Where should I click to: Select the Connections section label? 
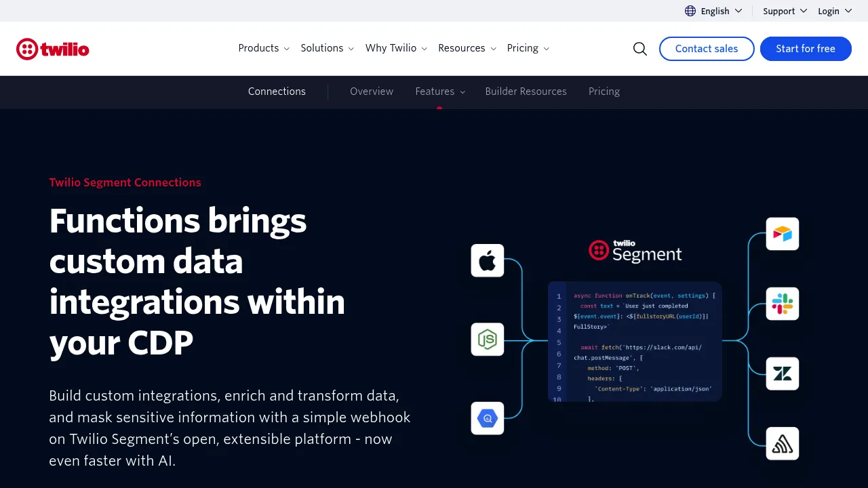277,91
